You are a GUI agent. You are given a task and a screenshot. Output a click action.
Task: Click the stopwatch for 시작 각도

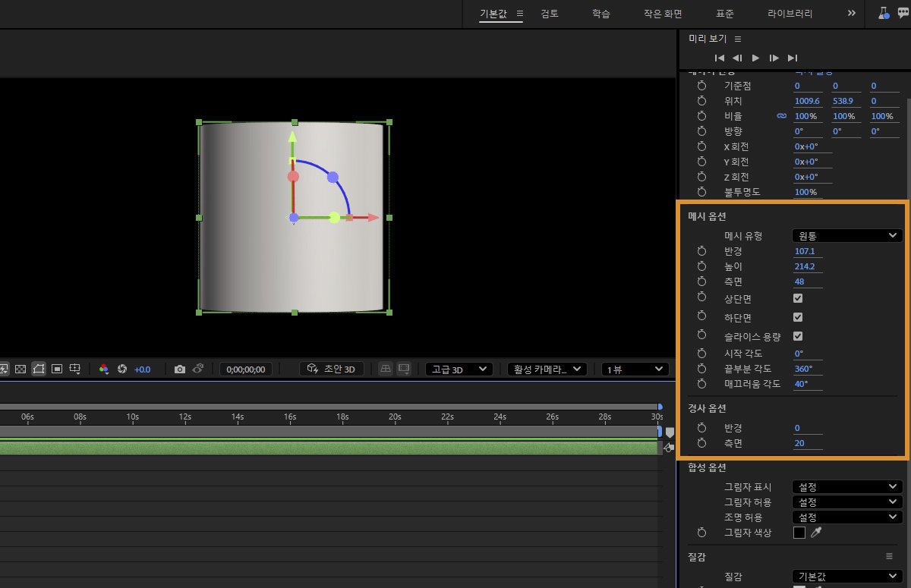pos(701,354)
